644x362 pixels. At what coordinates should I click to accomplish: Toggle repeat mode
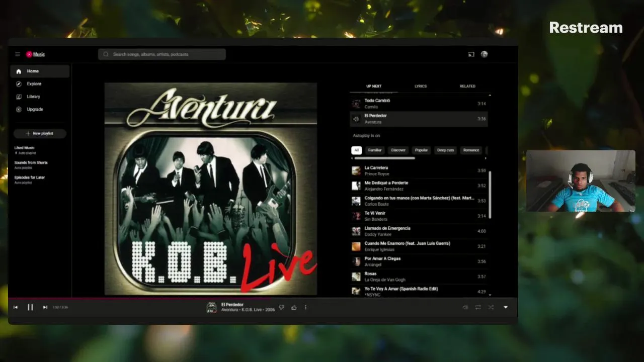pos(478,307)
